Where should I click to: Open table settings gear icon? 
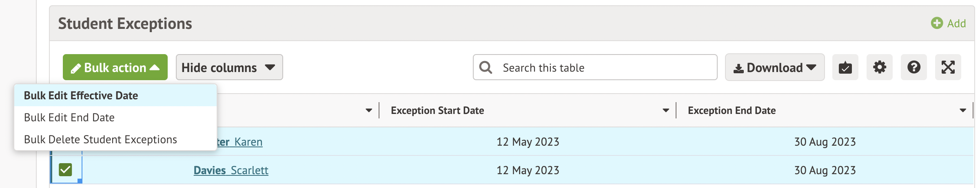point(879,68)
